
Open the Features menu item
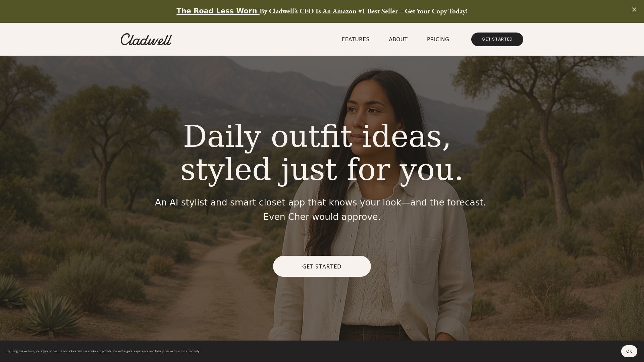coord(355,39)
